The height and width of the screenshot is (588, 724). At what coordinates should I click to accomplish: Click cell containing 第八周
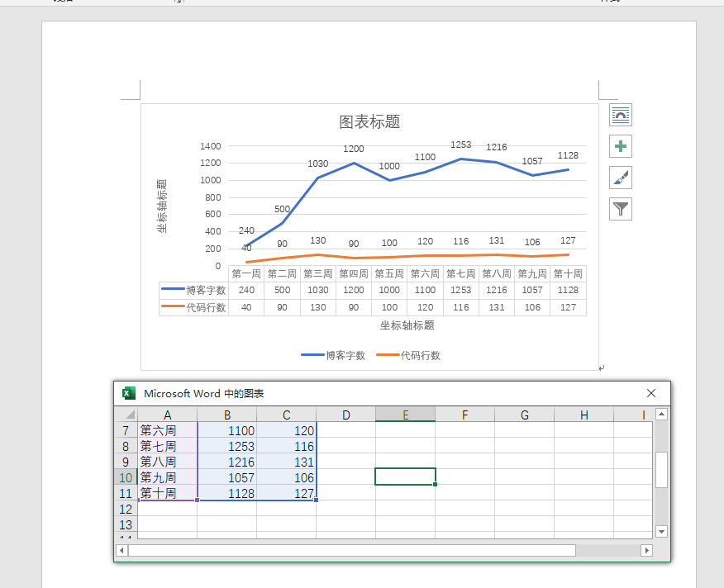click(167, 462)
